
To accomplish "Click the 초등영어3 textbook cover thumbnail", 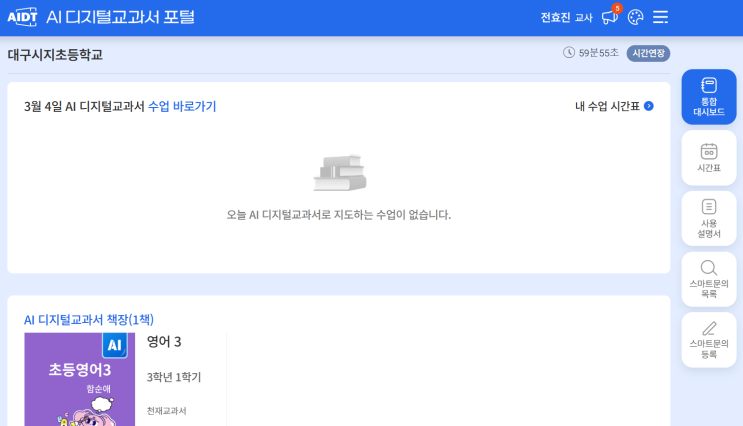I will (x=80, y=379).
